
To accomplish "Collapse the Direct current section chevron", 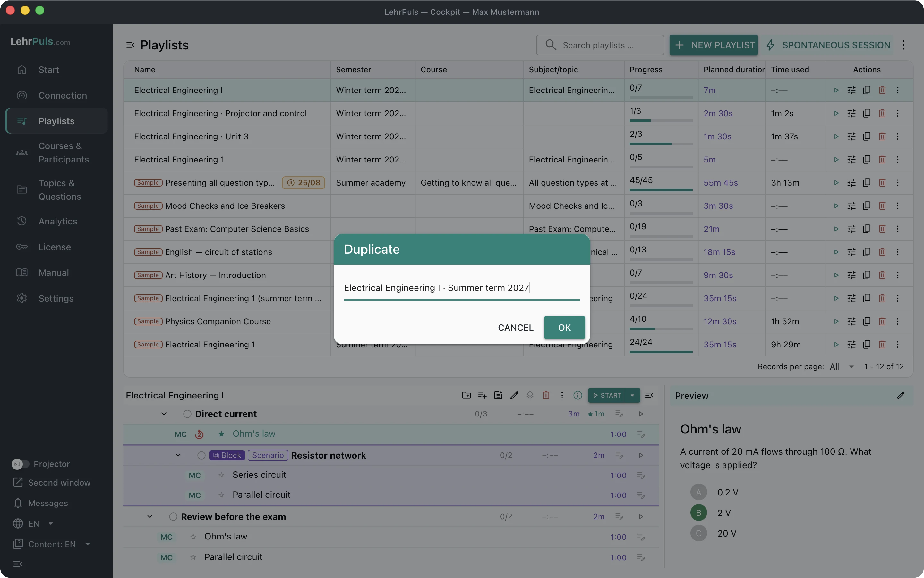I will pyautogui.click(x=164, y=414).
